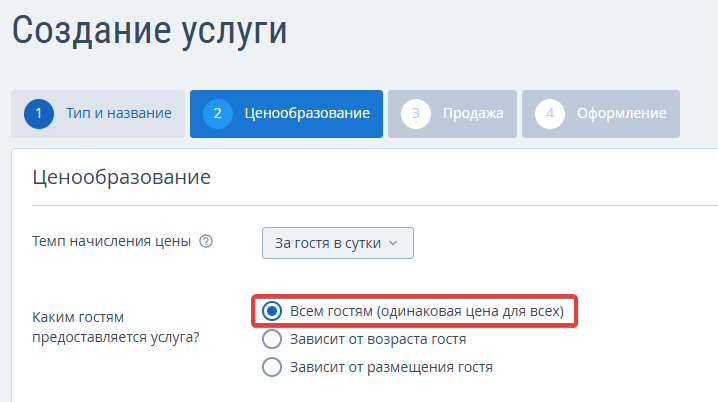Viewport: 718px width, 402px height.
Task: Click the Создание услуги page title
Action: pos(150,30)
